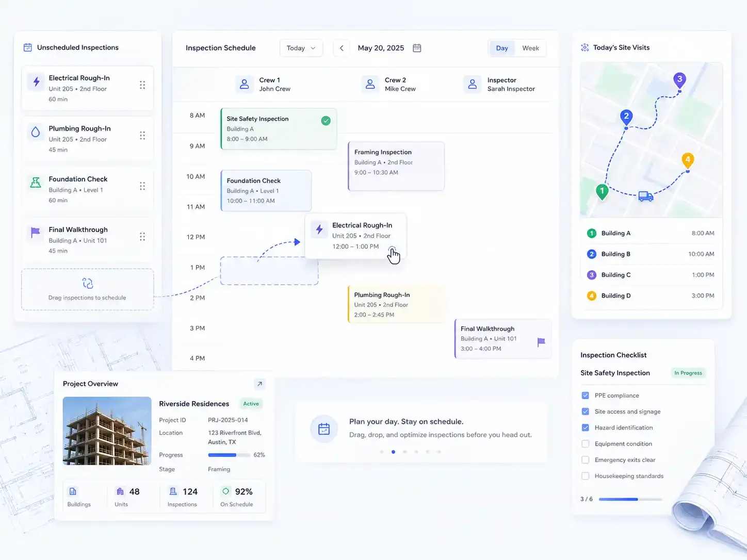
Task: Click the Units stat icon beside 48
Action: pyautogui.click(x=120, y=491)
